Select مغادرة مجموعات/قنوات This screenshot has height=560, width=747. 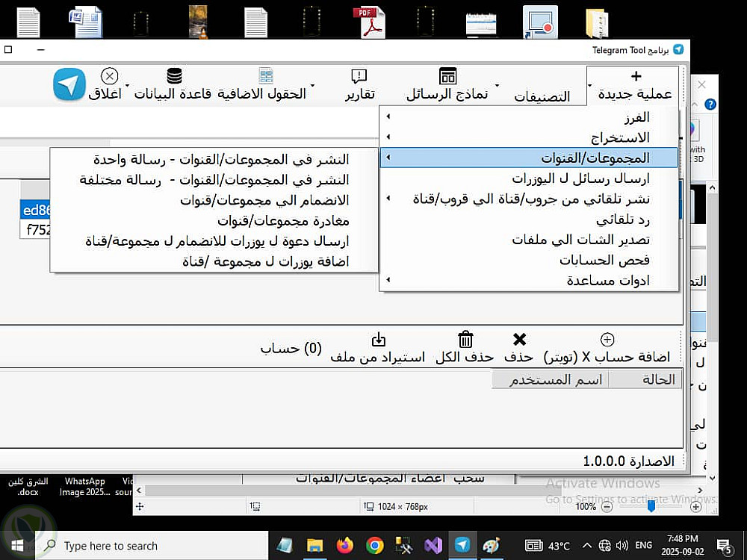click(x=214, y=220)
